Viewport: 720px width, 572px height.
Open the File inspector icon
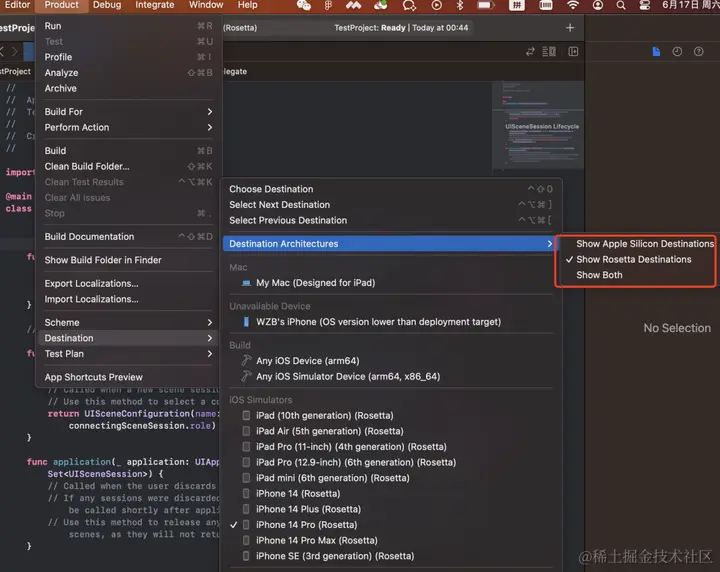tap(656, 51)
